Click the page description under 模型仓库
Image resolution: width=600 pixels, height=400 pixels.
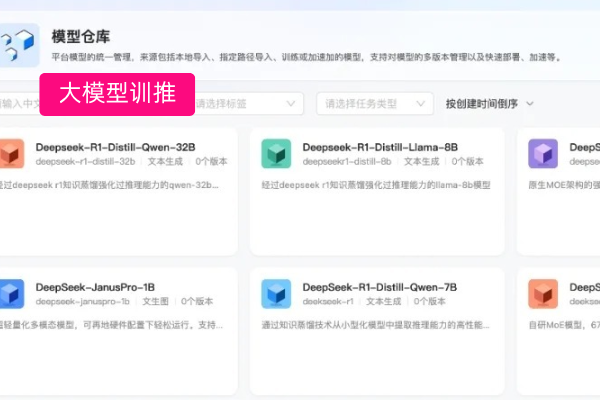(307, 57)
